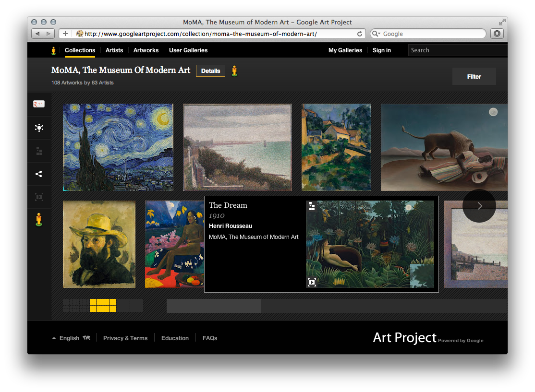Switch to the Artists tab
This screenshot has height=392, width=535.
coord(114,50)
